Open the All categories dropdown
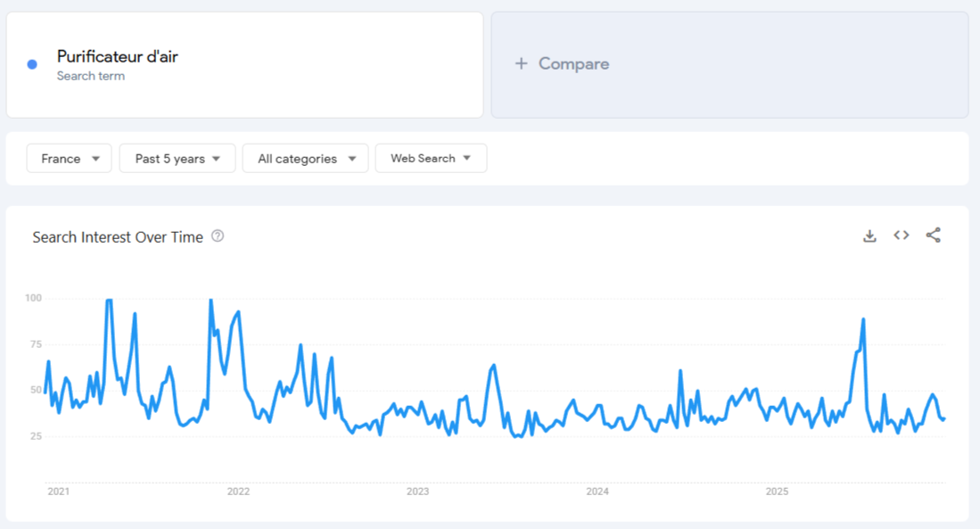Image resolution: width=980 pixels, height=529 pixels. 305,158
